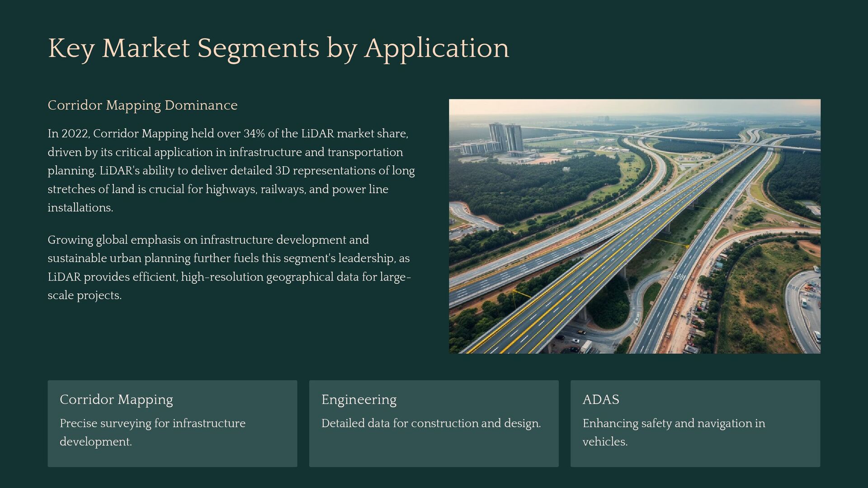Click 'Precise surveying for infrastructure development.' text
The height and width of the screenshot is (488, 868).
[x=152, y=432]
